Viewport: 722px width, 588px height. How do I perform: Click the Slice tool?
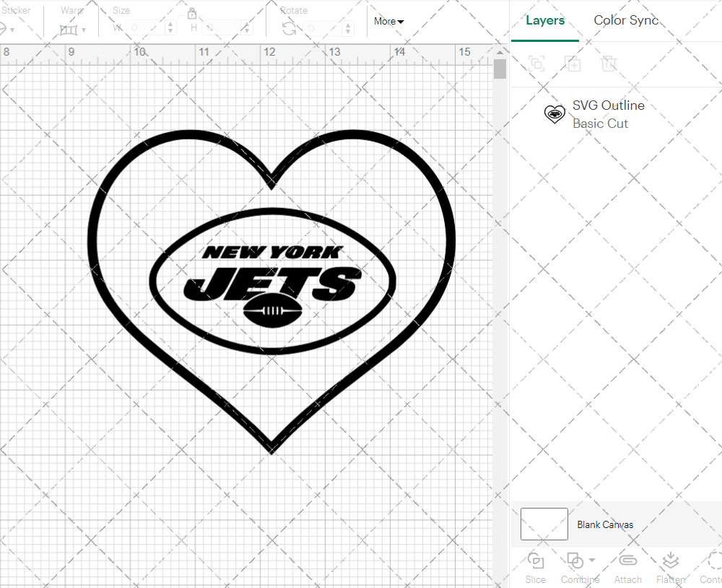pos(536,568)
